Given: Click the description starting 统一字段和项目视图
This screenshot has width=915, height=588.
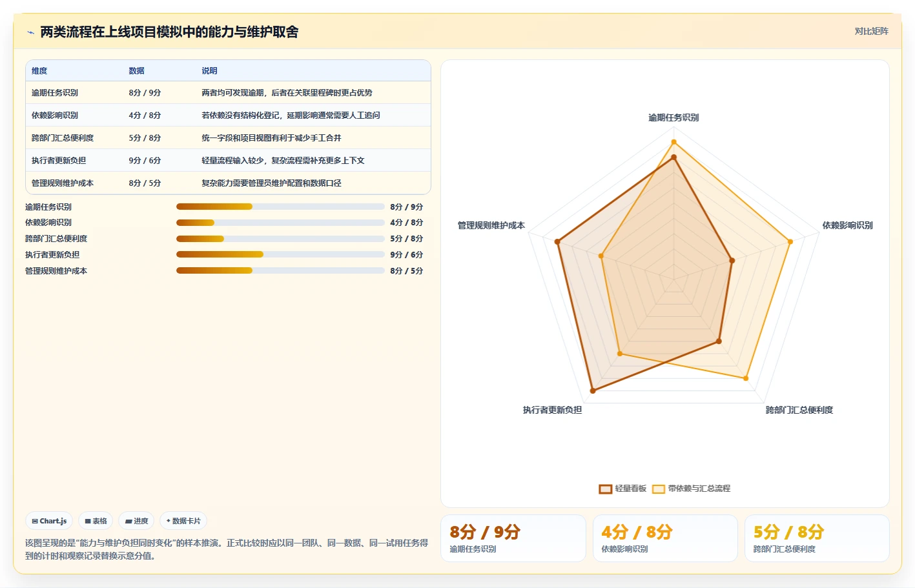Looking at the screenshot, I should tap(271, 138).
